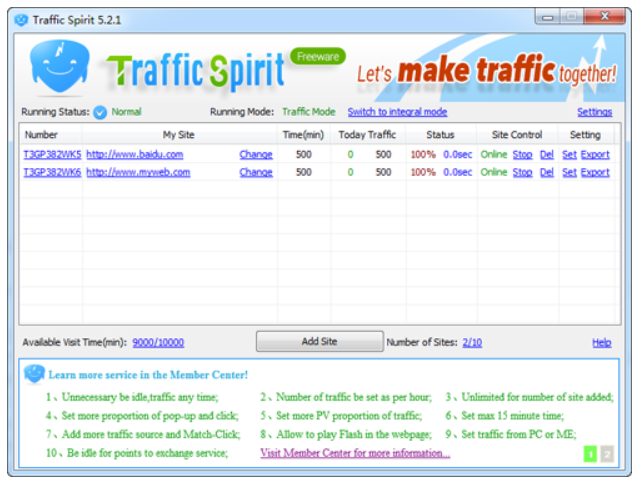
Task: Click "Learn more service in the Member Center!" heading
Action: (x=148, y=375)
